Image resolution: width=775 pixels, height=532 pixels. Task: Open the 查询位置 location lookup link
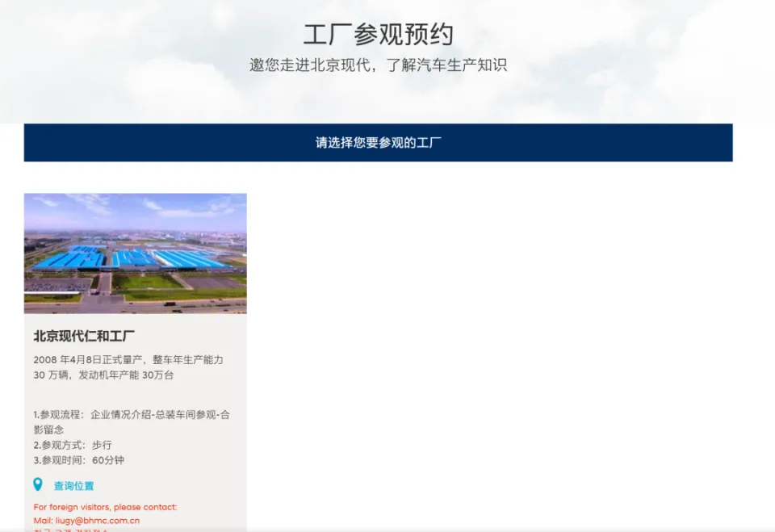73,486
